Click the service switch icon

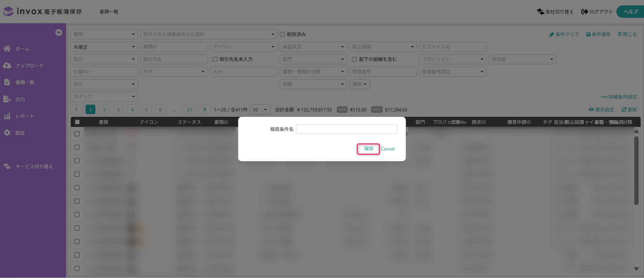pyautogui.click(x=7, y=166)
